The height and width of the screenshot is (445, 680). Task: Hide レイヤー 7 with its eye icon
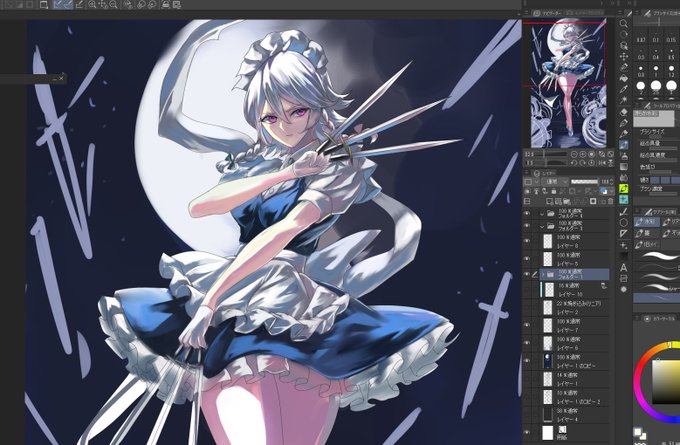click(x=527, y=325)
